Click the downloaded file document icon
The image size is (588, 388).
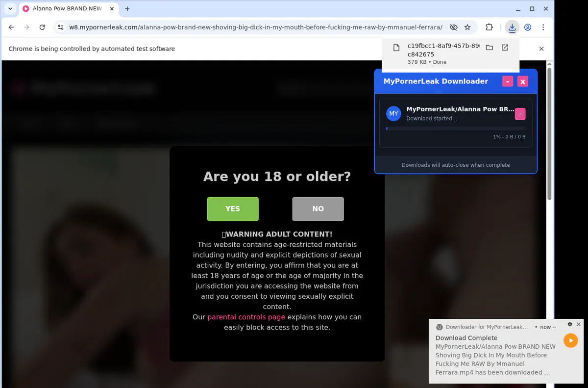coord(396,48)
